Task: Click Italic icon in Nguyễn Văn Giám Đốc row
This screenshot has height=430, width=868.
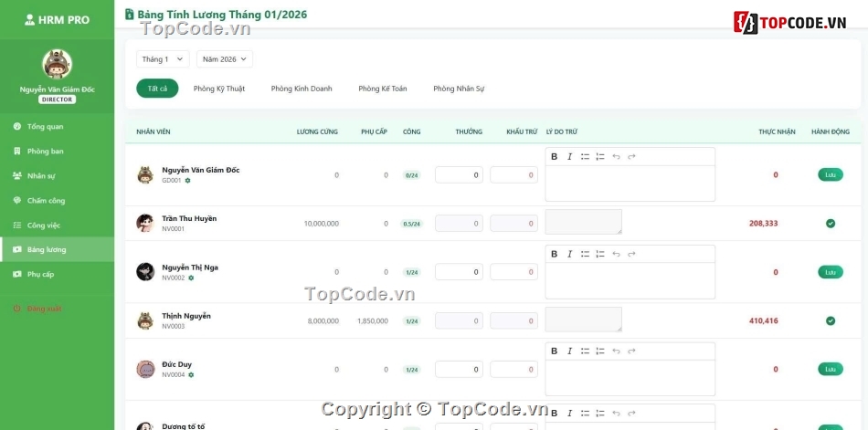Action: tap(569, 157)
